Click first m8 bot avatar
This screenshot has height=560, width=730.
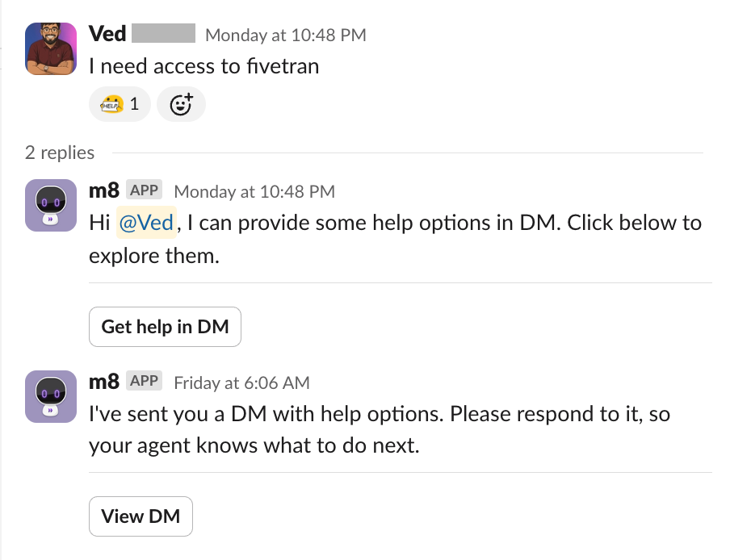click(51, 205)
